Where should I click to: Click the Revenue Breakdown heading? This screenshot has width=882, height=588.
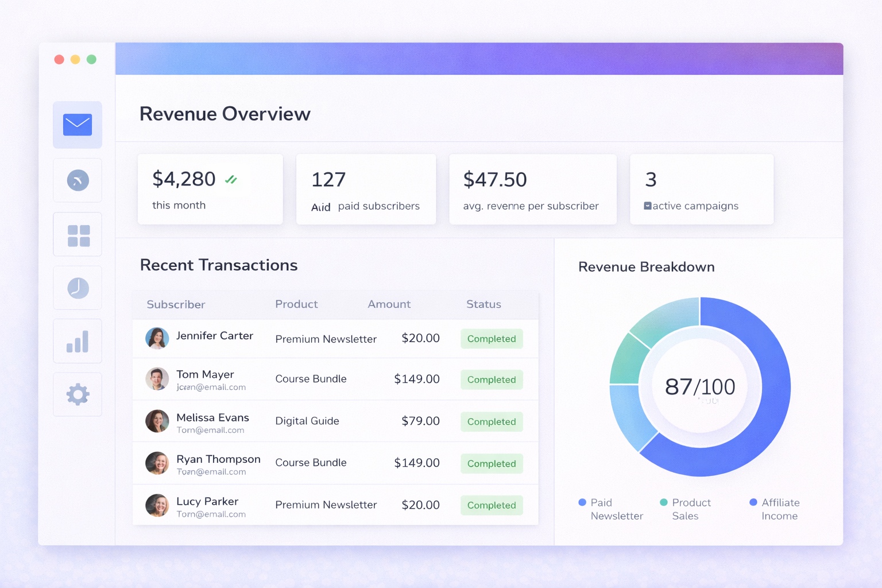[647, 267]
